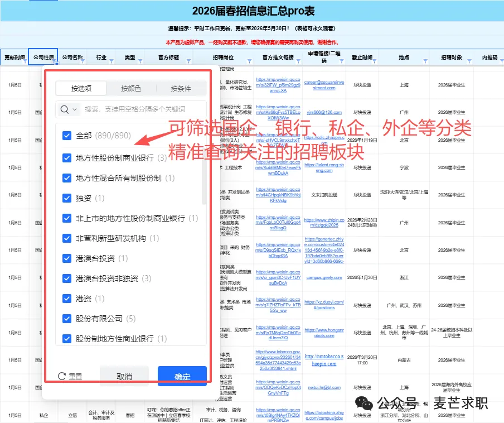This screenshot has height=423, width=504.
Task: Click the 文末扫码投递 cell
Action: (324, 195)
